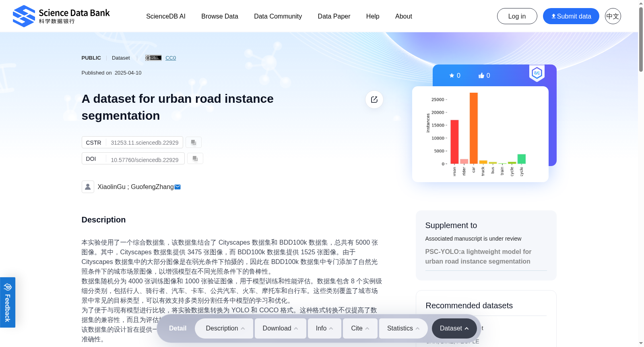Click the share dataset icon

[374, 100]
